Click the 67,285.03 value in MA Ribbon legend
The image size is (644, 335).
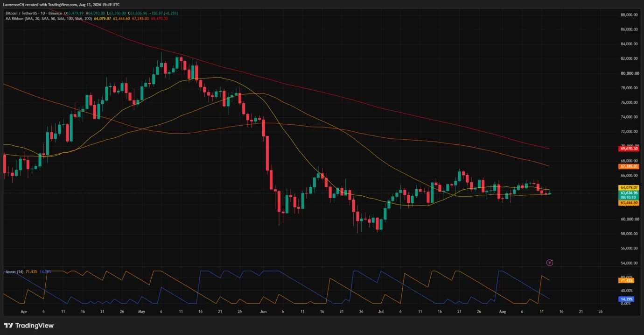pos(140,19)
